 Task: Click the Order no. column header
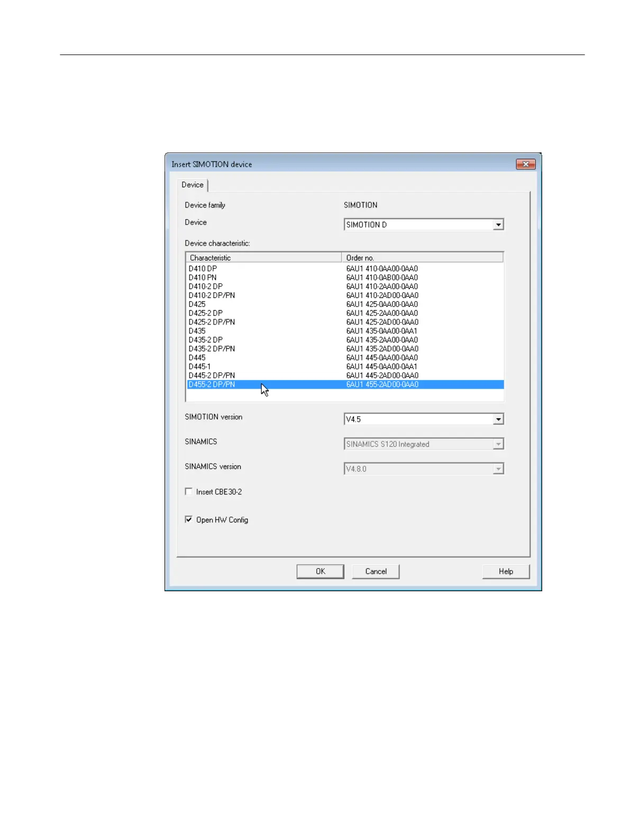423,258
